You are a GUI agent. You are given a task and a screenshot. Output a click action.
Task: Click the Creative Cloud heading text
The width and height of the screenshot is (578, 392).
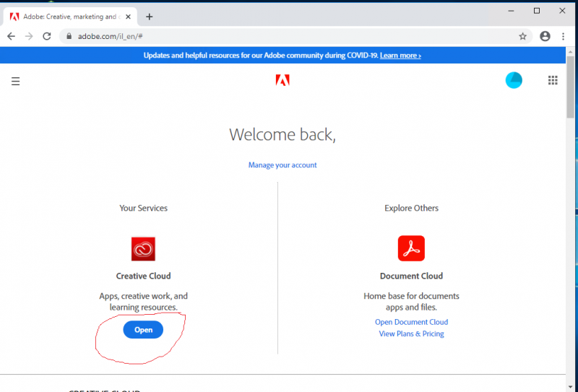pyautogui.click(x=143, y=276)
